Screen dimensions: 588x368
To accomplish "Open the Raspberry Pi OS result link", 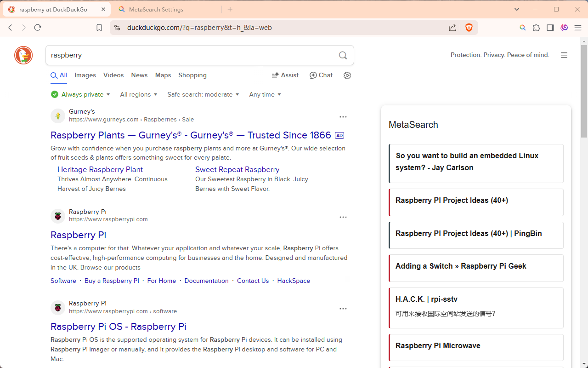I will point(118,327).
